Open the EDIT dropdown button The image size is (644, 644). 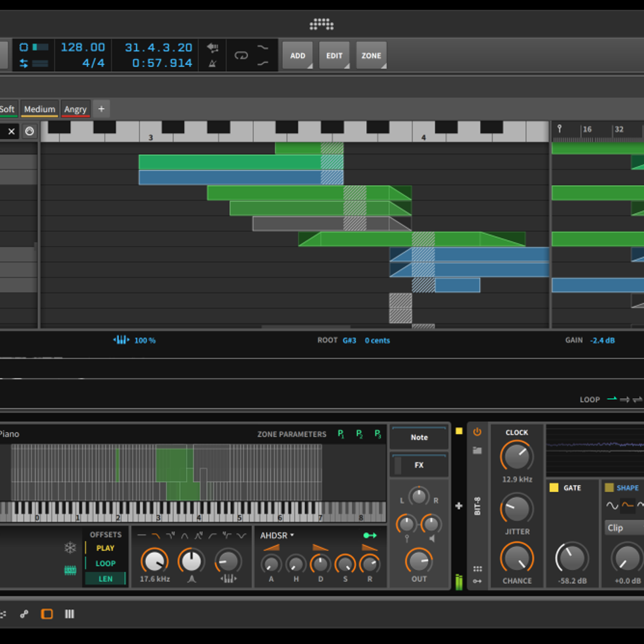point(334,55)
